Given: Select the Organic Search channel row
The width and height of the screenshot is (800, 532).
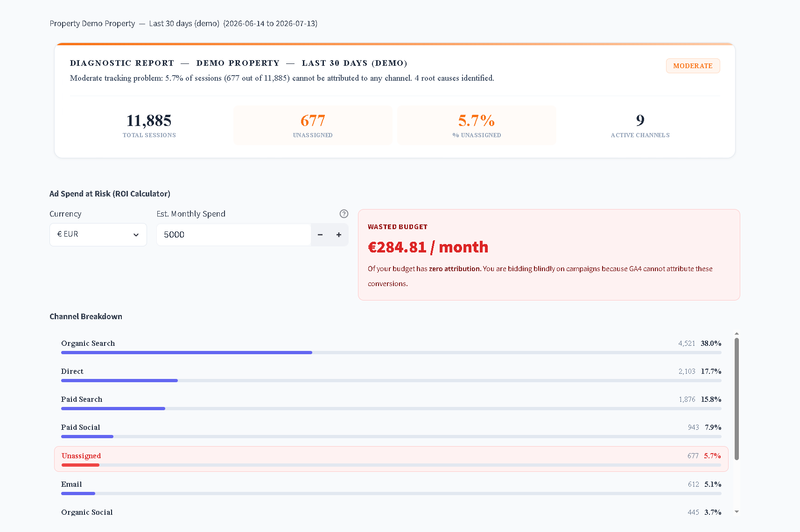Looking at the screenshot, I should click(391, 347).
